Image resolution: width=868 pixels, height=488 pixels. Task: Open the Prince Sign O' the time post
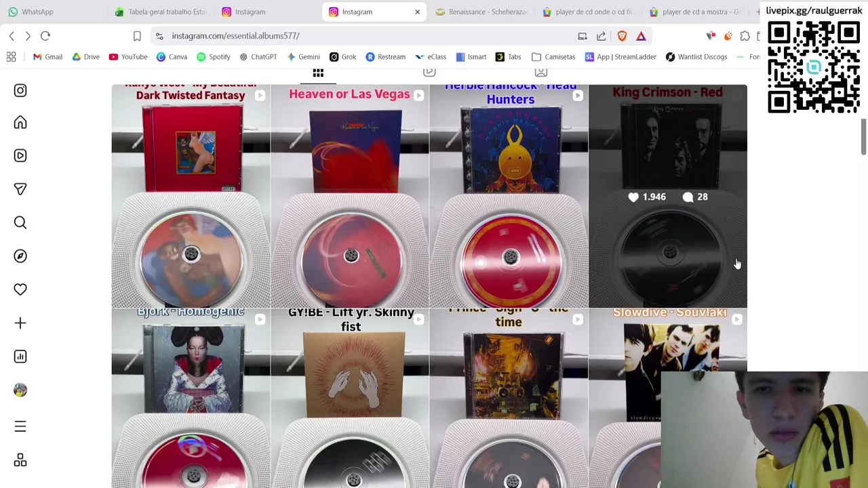pos(509,399)
